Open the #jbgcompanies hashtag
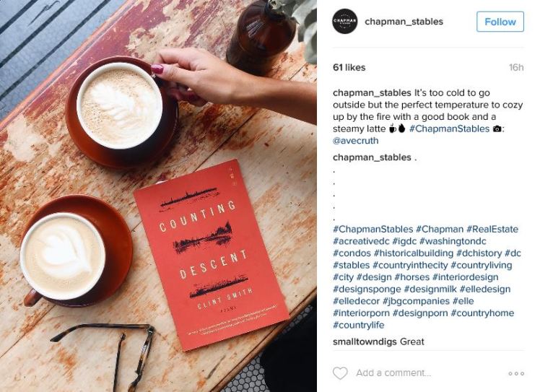Screen dimensions: 540x392 click(x=416, y=301)
